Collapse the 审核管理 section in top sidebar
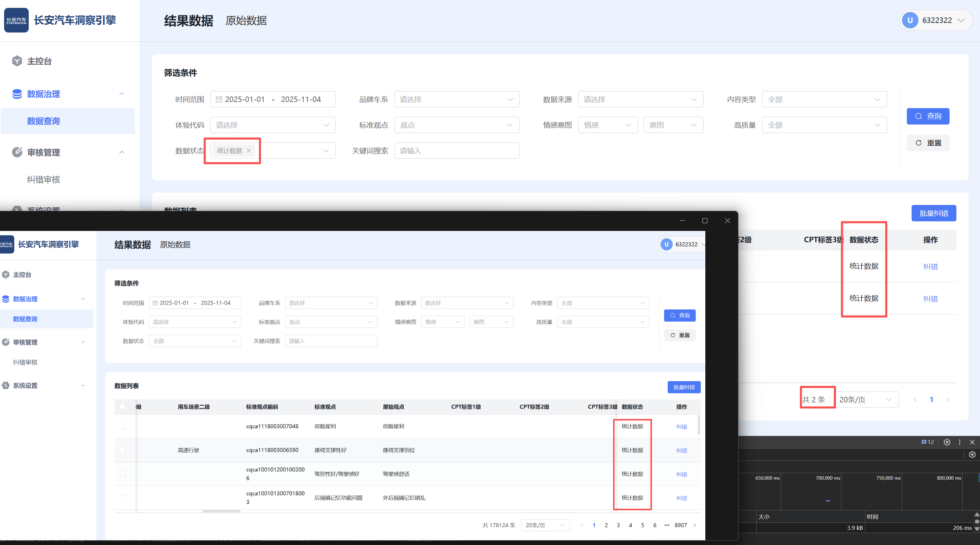Viewport: 980px width, 545px height. (122, 152)
